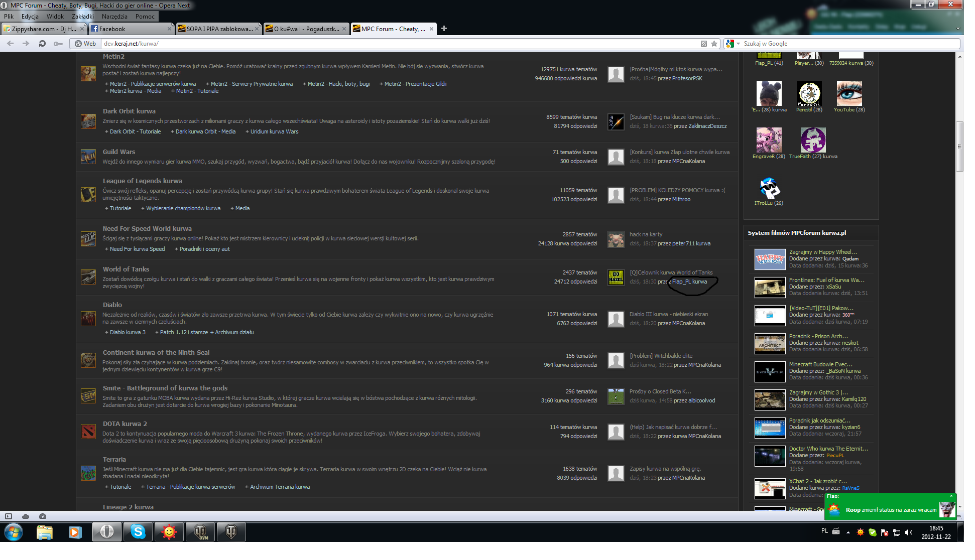Click the '24712 odpowiedzi' reply count
975x560 pixels.
[576, 282]
